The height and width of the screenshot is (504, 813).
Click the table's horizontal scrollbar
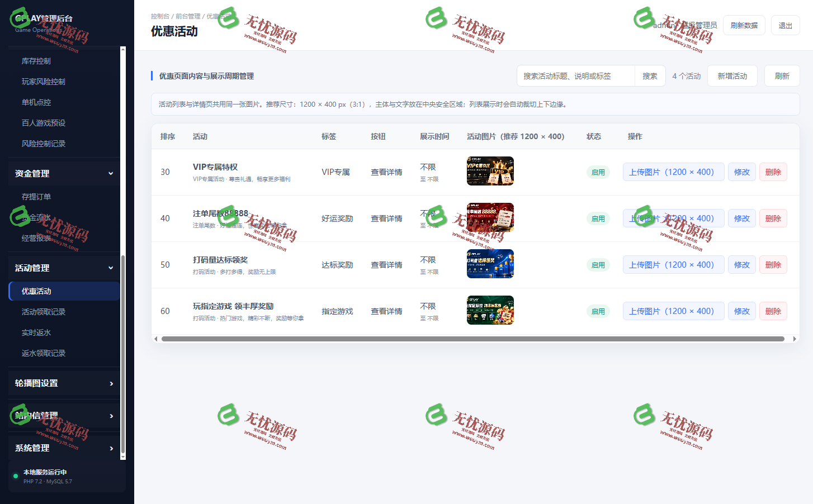pos(472,339)
